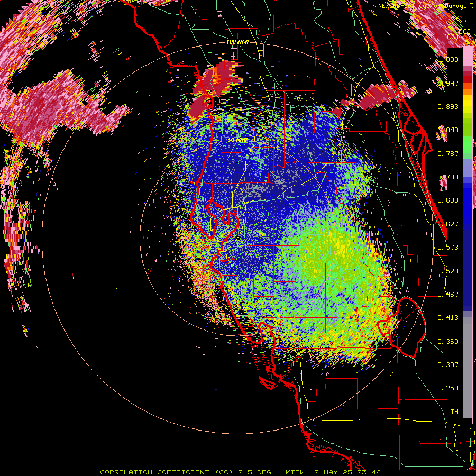Click the 0.573 scale label

[448, 248]
